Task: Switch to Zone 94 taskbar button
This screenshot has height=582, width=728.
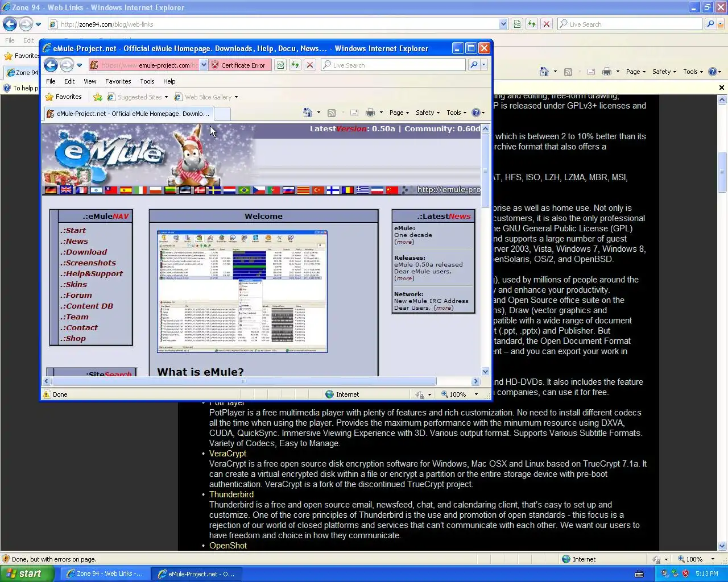Action: click(x=105, y=574)
